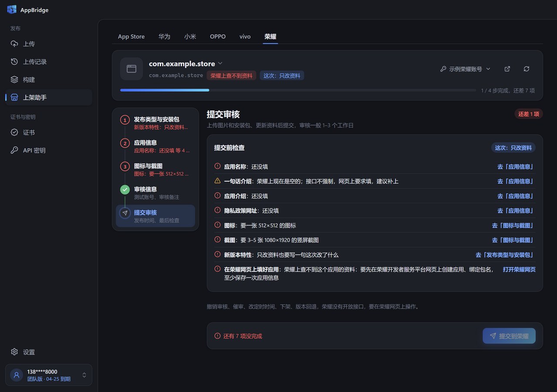
Task: Switch to the vivo tab
Action: (245, 37)
